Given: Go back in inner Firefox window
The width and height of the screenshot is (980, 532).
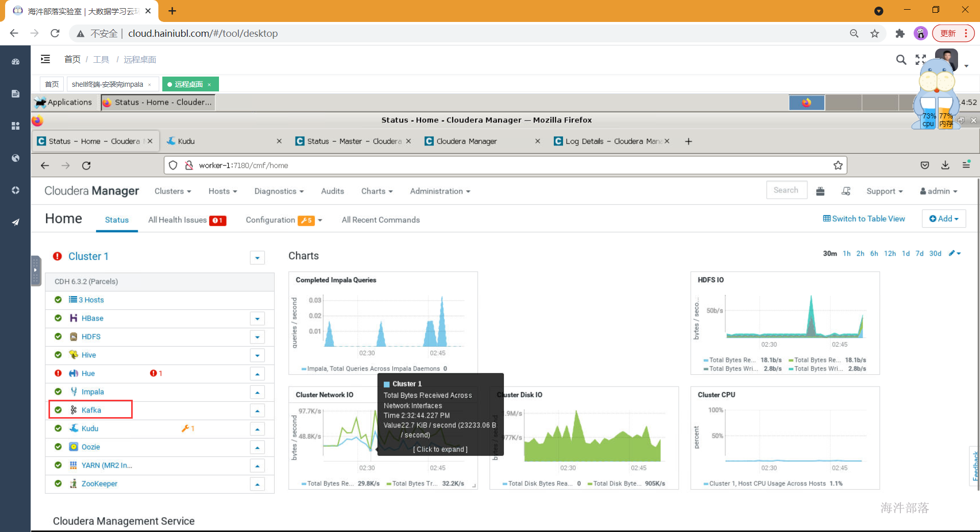Looking at the screenshot, I should pos(45,165).
